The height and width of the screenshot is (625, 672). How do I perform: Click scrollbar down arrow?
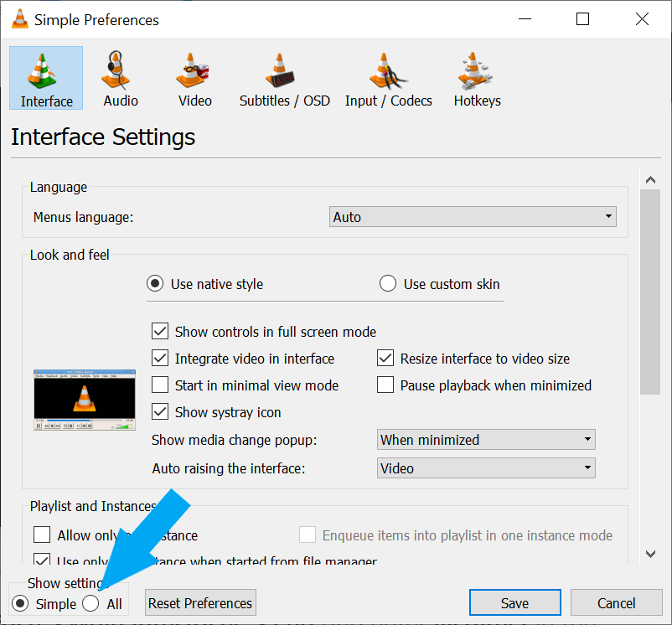650,554
